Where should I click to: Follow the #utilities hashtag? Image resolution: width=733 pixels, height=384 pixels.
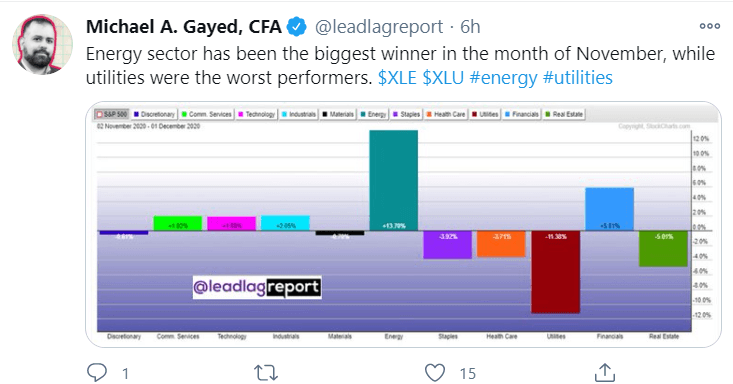pos(577,78)
